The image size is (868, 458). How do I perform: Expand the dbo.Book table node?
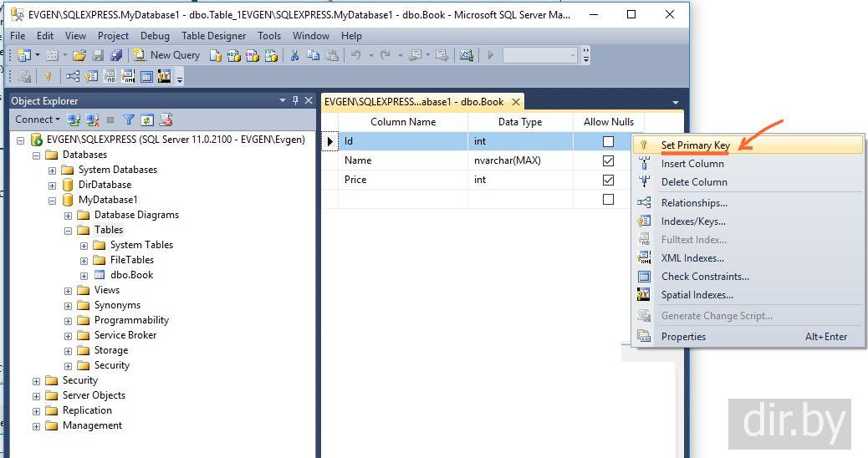pyautogui.click(x=84, y=276)
